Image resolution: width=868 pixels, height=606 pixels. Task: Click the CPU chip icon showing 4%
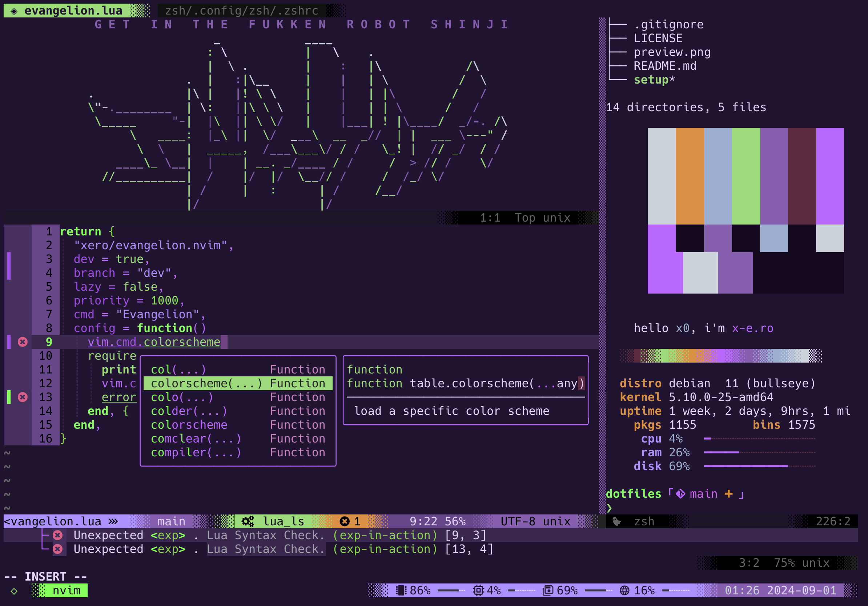(478, 590)
